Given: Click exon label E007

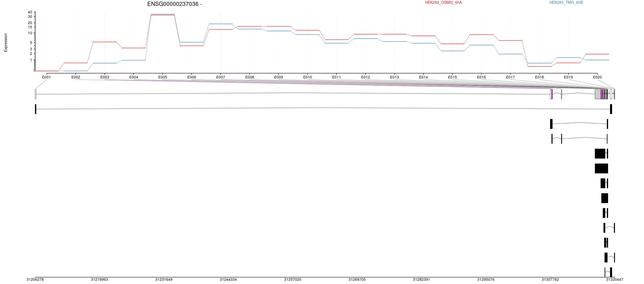Looking at the screenshot, I should [221, 77].
